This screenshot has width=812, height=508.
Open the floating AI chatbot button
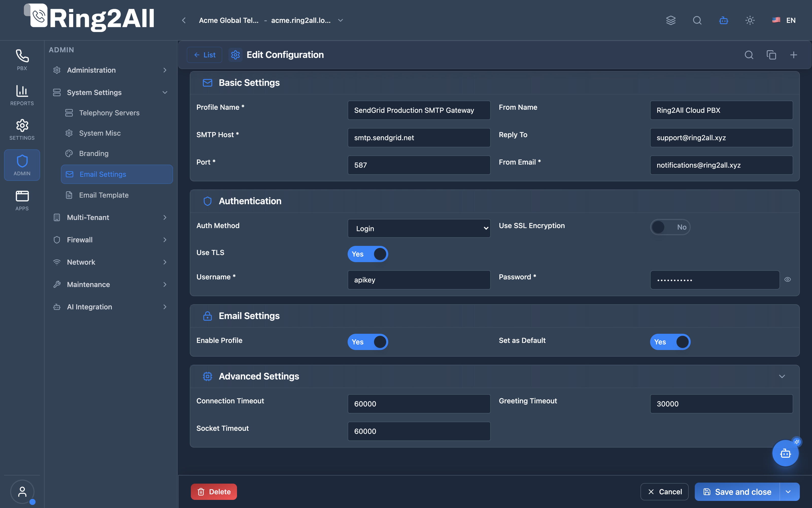click(786, 453)
